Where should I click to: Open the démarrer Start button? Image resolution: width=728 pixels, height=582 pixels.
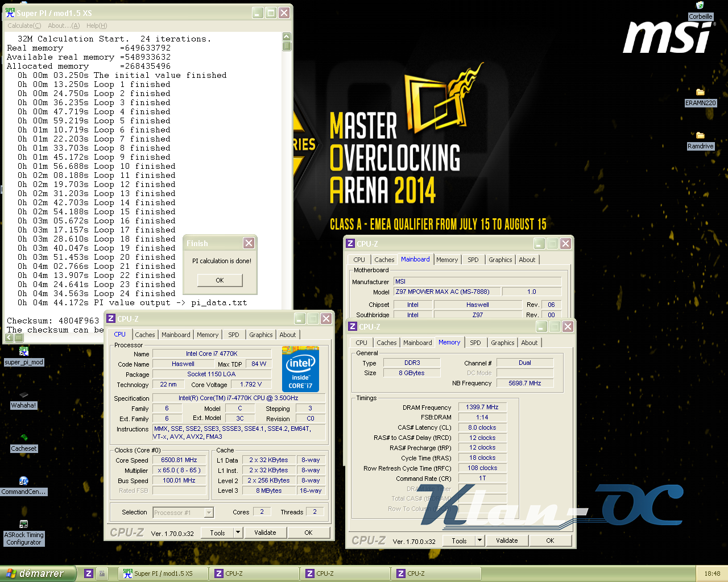click(38, 573)
